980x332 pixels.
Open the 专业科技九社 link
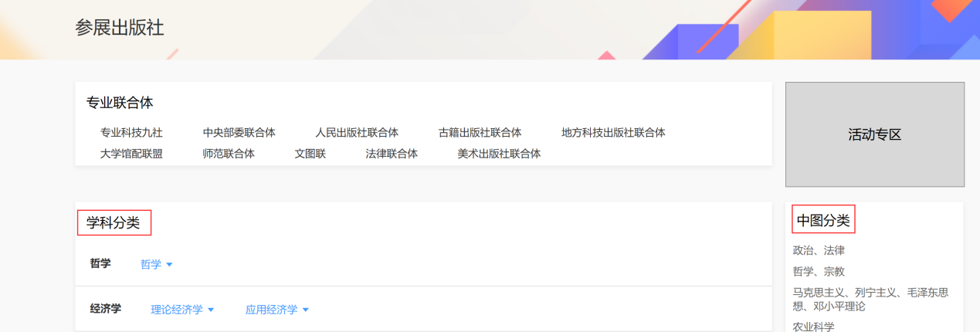[131, 133]
